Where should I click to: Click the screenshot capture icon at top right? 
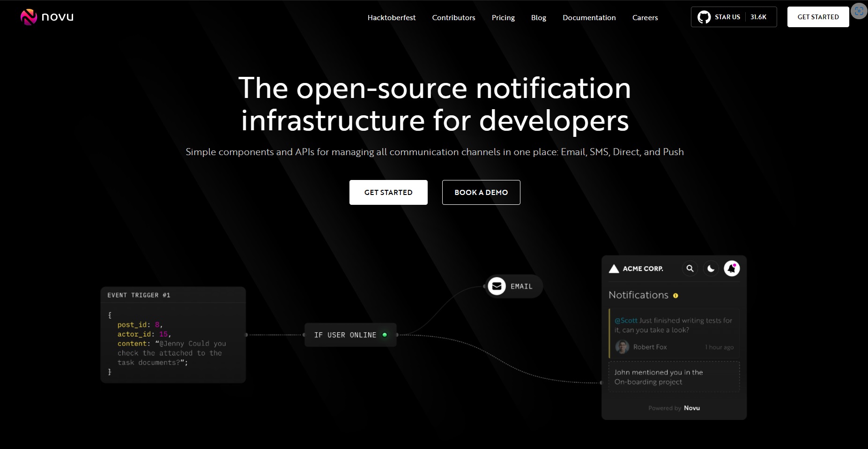tap(859, 11)
